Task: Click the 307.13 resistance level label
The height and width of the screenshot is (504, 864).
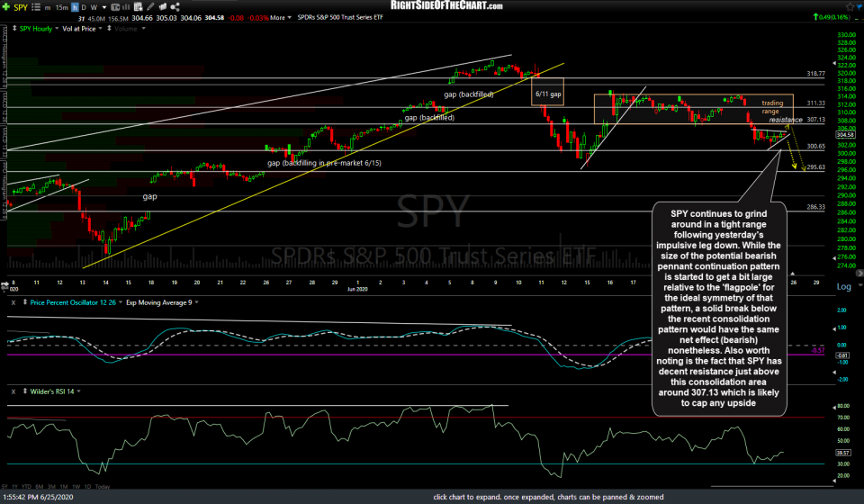Action: pos(815,120)
